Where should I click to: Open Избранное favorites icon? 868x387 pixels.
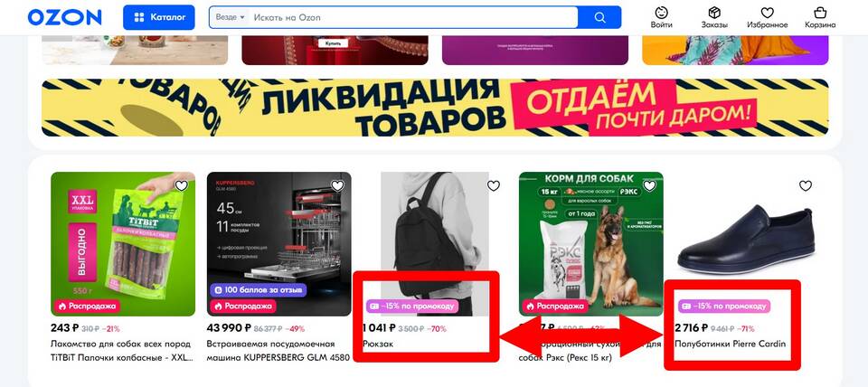[x=767, y=18]
